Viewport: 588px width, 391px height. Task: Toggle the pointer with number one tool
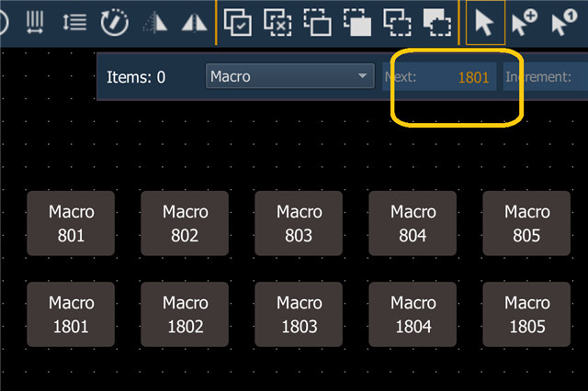564,23
